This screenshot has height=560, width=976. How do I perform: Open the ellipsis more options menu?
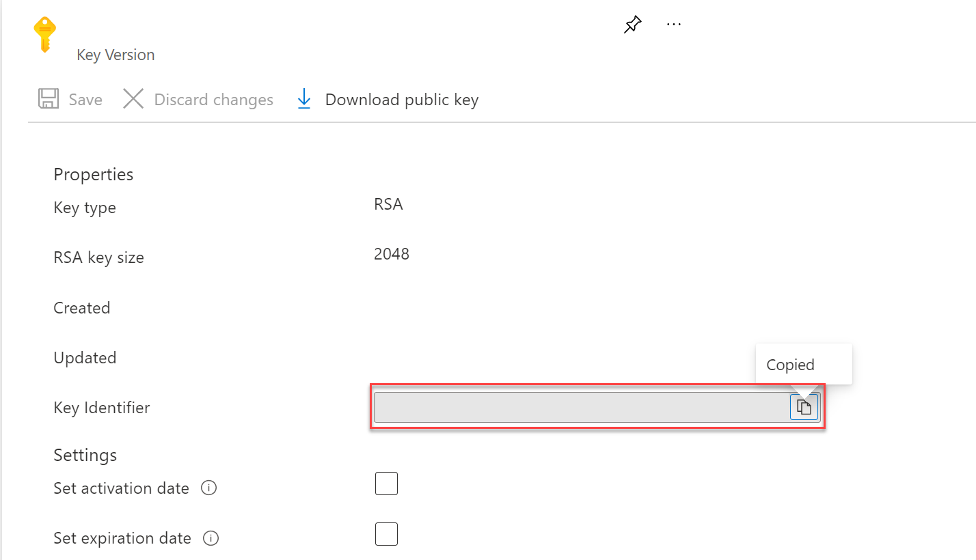[x=674, y=24]
